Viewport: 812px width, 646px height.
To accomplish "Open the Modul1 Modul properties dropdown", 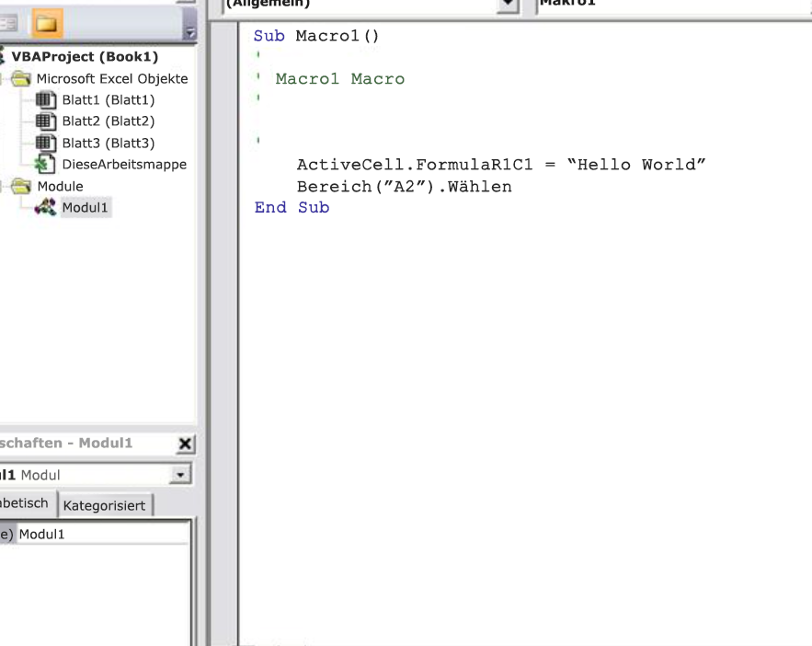I will (183, 475).
